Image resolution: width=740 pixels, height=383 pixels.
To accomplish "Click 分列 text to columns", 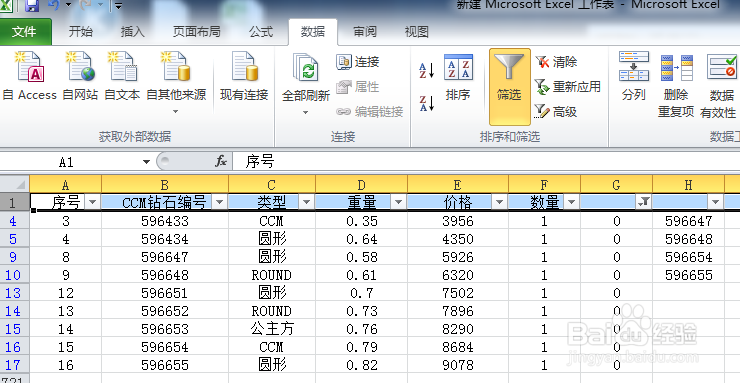I will pos(633,76).
